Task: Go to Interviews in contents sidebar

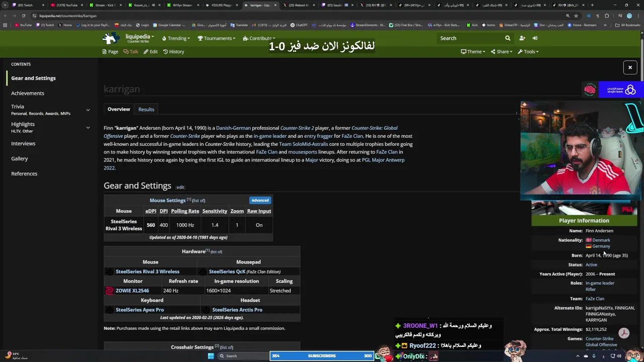Action: (23, 143)
